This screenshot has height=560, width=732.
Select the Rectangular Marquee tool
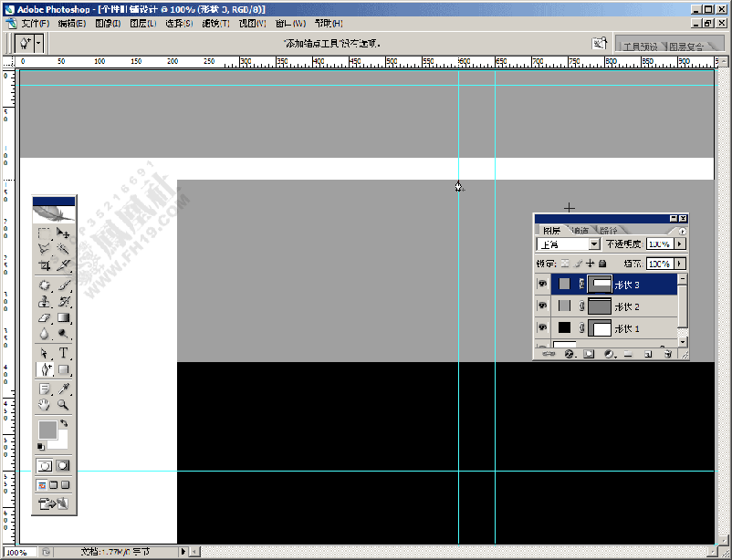coord(45,233)
